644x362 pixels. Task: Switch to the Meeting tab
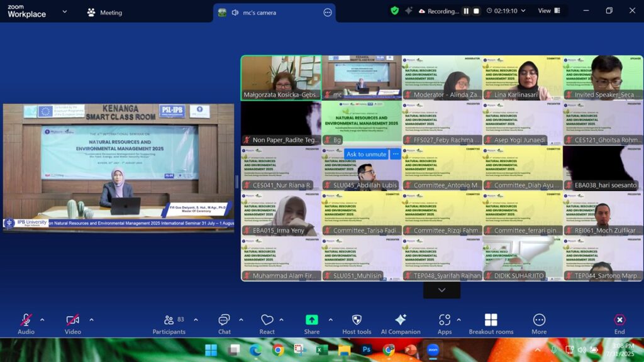[104, 13]
